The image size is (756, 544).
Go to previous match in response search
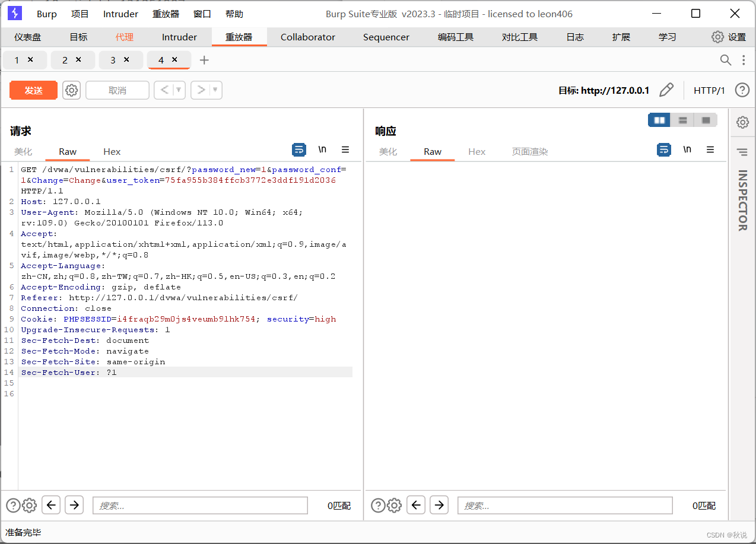coord(417,505)
